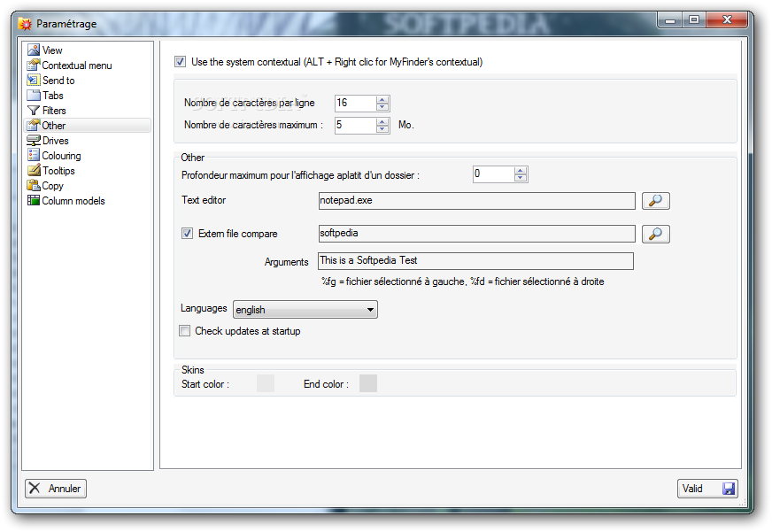Open the Contextual menu settings page

click(x=77, y=66)
